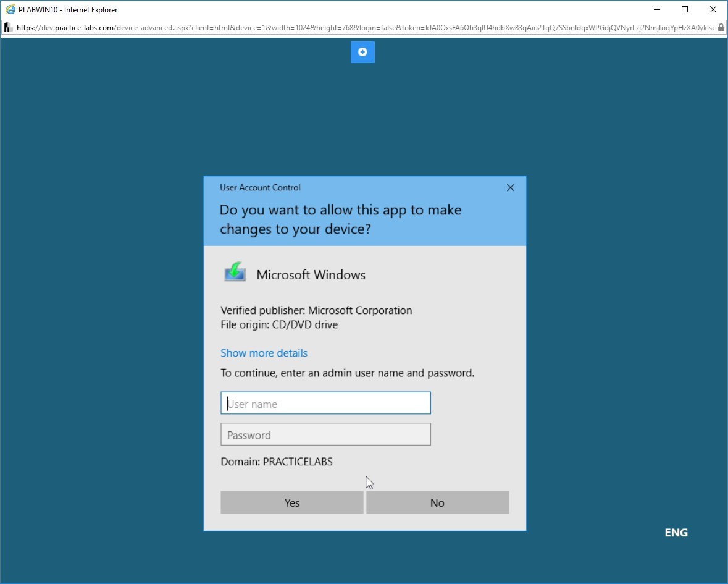The width and height of the screenshot is (728, 584).
Task: Click the Microsoft Windows installer icon
Action: (x=235, y=273)
